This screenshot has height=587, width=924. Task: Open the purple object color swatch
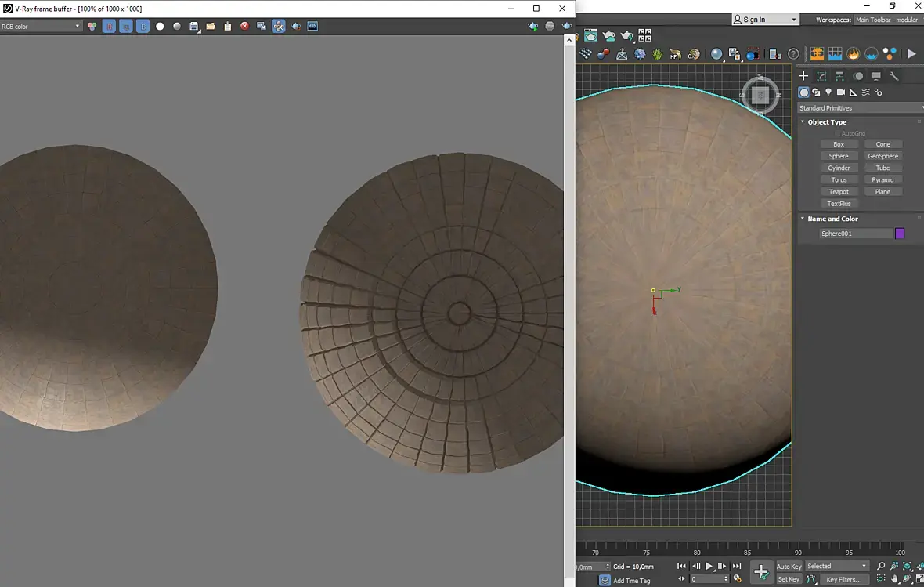[900, 234]
